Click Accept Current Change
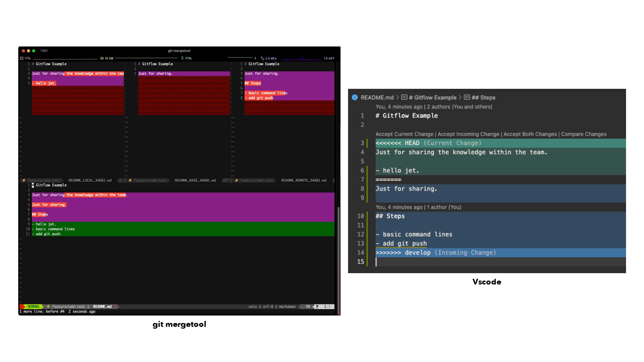Viewport: 644px width, 362px height. [404, 134]
